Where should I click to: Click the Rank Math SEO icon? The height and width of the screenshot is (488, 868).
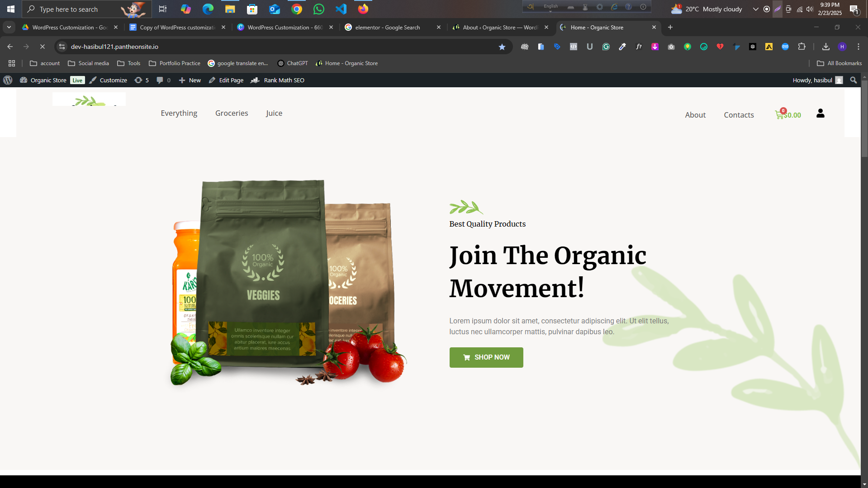(x=256, y=80)
